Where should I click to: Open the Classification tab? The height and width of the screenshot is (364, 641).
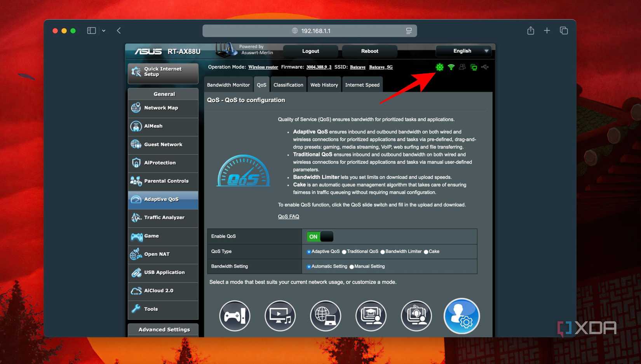point(288,85)
